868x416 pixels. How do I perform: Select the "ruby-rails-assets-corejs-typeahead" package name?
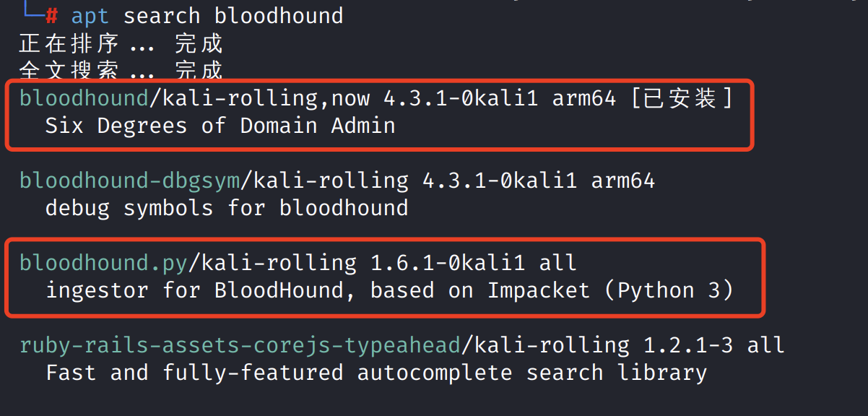pyautogui.click(x=240, y=345)
